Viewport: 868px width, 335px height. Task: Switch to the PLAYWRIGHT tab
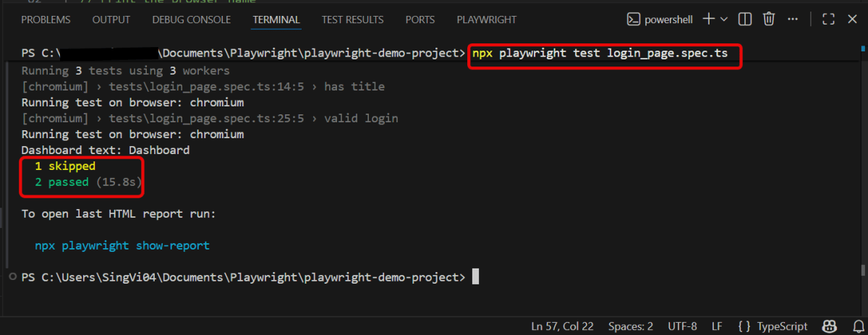486,20
